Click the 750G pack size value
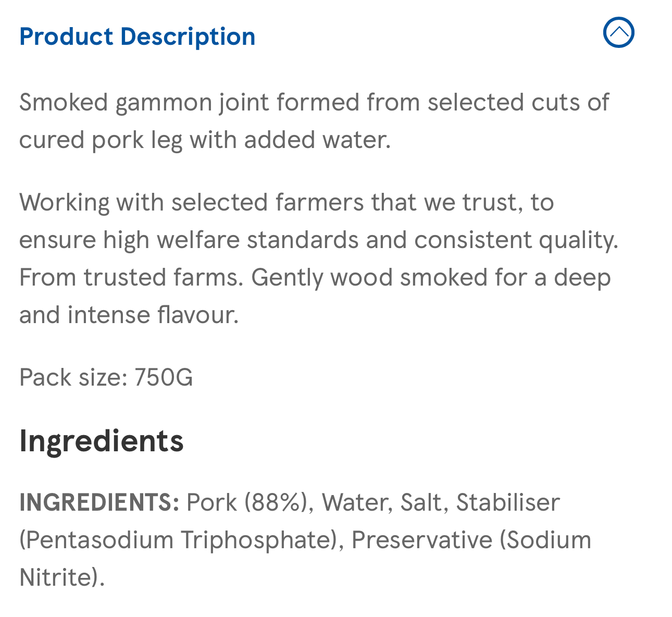 [x=164, y=377]
